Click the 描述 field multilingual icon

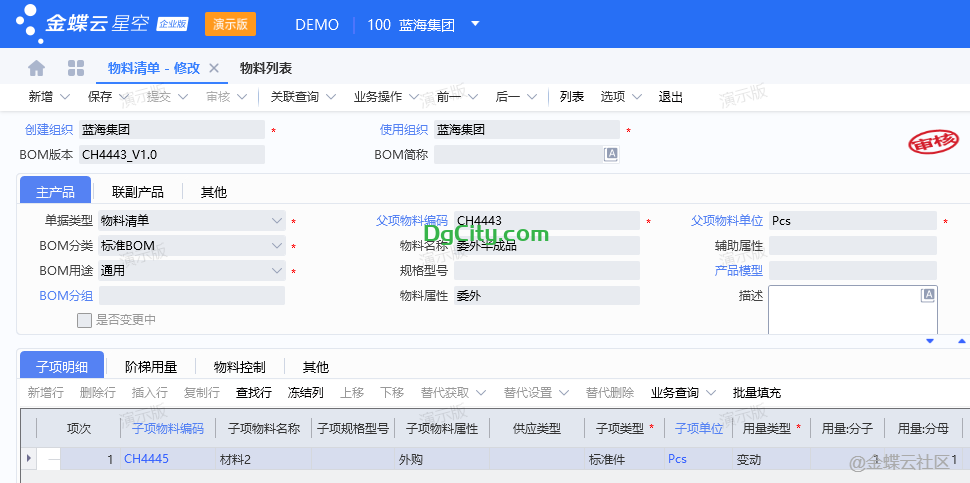pyautogui.click(x=928, y=294)
